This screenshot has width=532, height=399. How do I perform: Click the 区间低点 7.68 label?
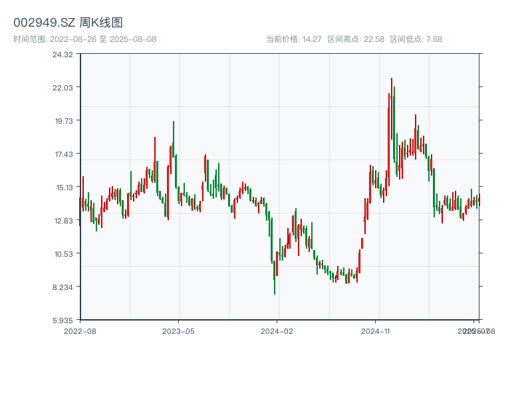(x=416, y=39)
